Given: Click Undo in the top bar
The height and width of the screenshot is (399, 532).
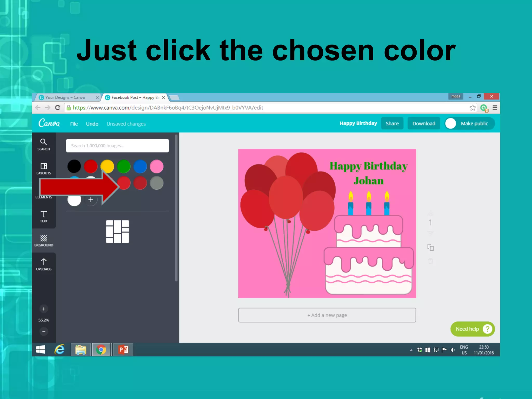Looking at the screenshot, I should click(x=92, y=124).
